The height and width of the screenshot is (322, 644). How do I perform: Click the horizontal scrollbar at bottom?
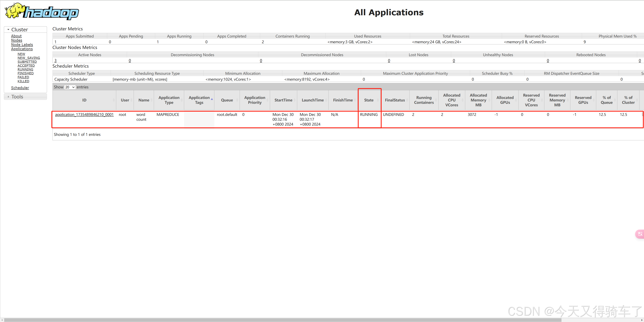(282, 320)
